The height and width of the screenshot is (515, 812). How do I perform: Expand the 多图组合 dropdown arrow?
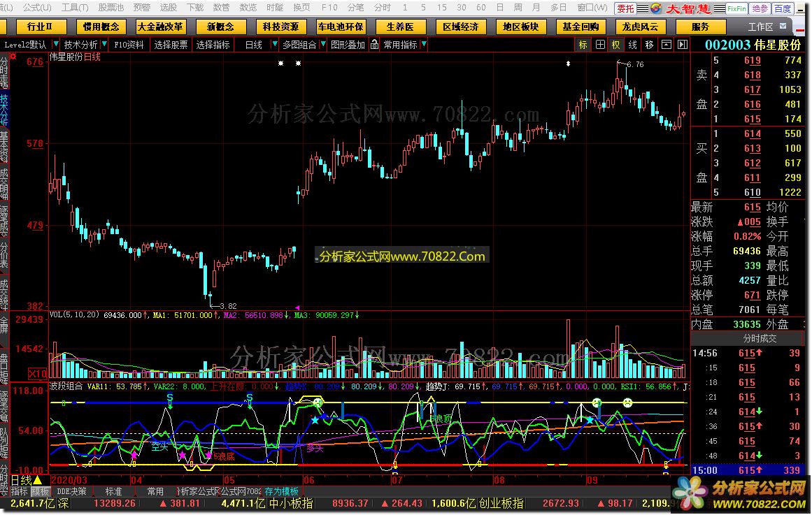323,45
